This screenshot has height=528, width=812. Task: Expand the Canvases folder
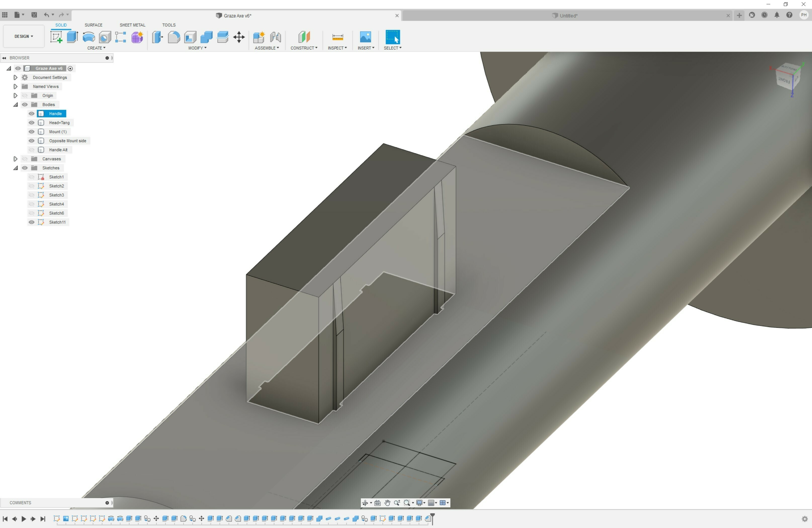click(15, 159)
